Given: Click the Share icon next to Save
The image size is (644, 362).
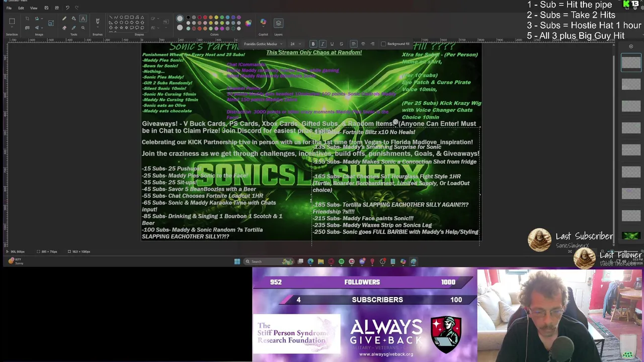Looking at the screenshot, I should click(x=57, y=8).
